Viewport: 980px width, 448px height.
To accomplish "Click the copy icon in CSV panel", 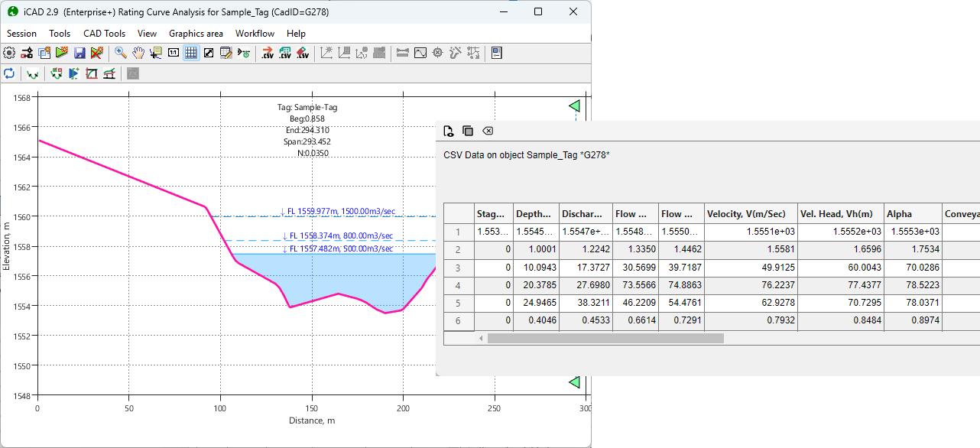I will click(468, 131).
